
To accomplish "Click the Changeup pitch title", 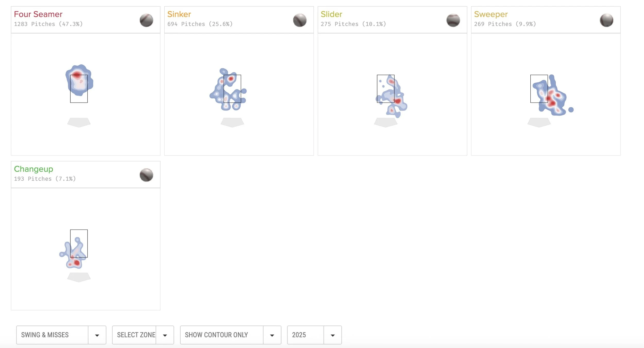I will tap(33, 169).
